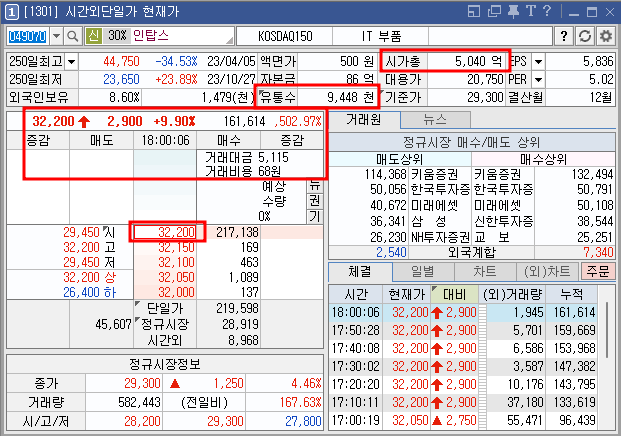621x436 pixels.
Task: Click the title bar duplicate window icon
Action: [494, 11]
